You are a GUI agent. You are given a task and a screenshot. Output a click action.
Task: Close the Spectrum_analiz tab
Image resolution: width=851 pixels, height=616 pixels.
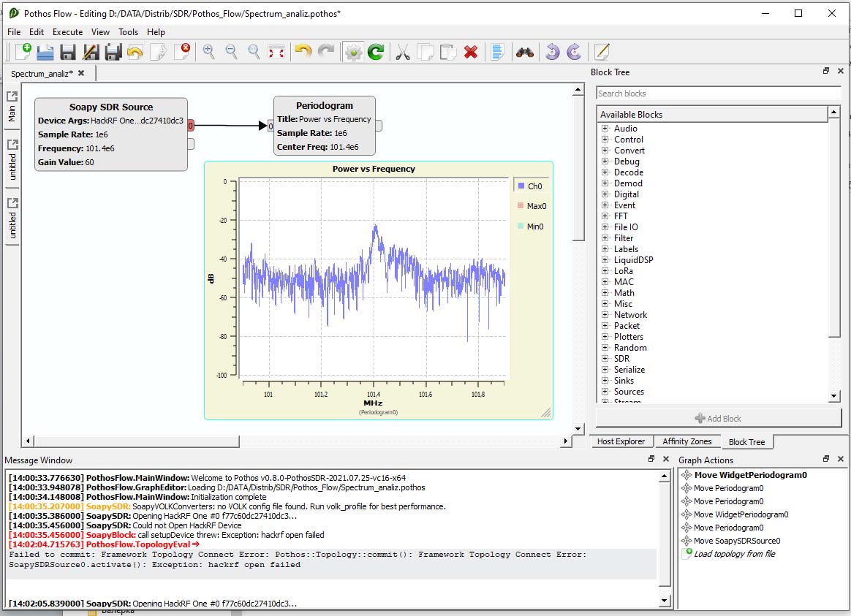81,72
